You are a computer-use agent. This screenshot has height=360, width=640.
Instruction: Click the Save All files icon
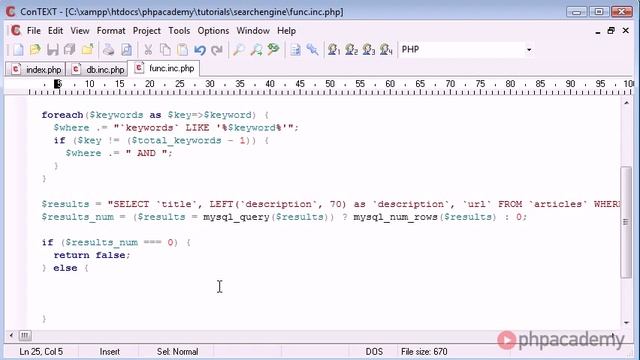[x=69, y=50]
